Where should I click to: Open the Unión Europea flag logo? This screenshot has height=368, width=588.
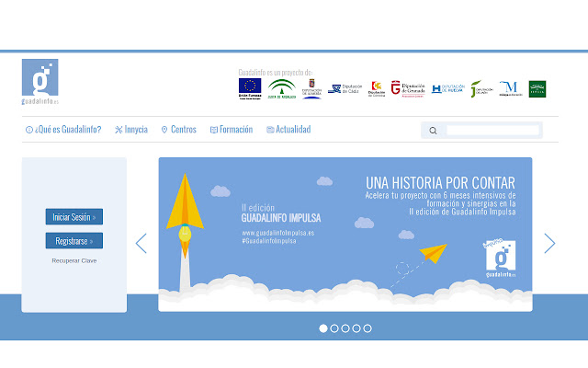click(x=250, y=88)
